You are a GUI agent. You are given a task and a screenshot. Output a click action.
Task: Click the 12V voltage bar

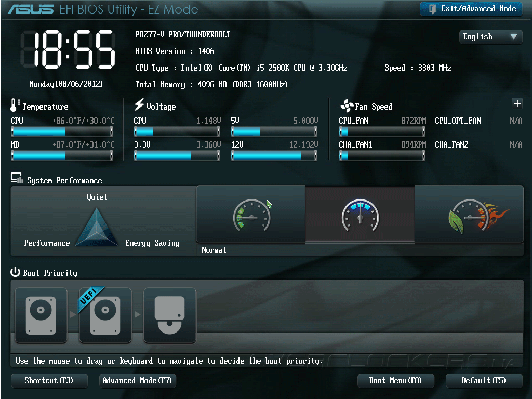pyautogui.click(x=274, y=155)
